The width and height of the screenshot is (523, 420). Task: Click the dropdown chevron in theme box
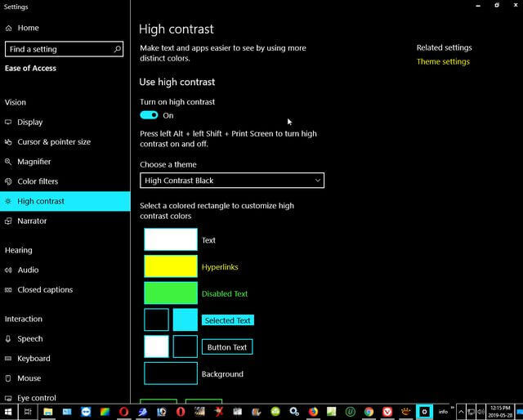[318, 181]
